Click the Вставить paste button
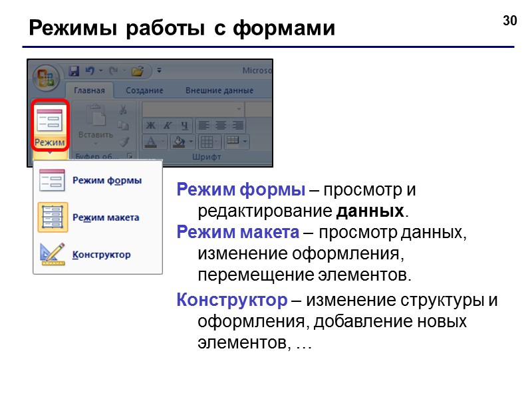This screenshot has height=399, width=532. [96, 124]
